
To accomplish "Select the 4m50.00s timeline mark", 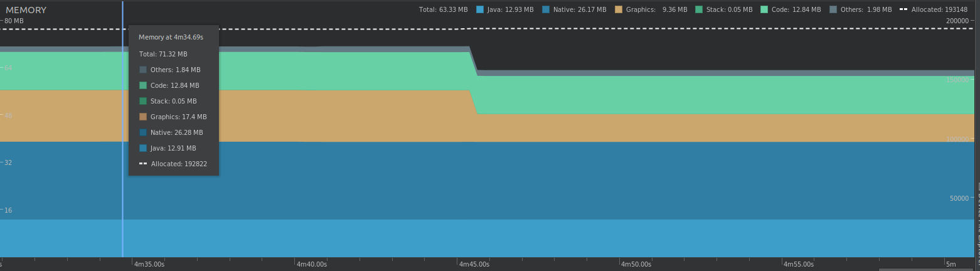I will [x=636, y=264].
